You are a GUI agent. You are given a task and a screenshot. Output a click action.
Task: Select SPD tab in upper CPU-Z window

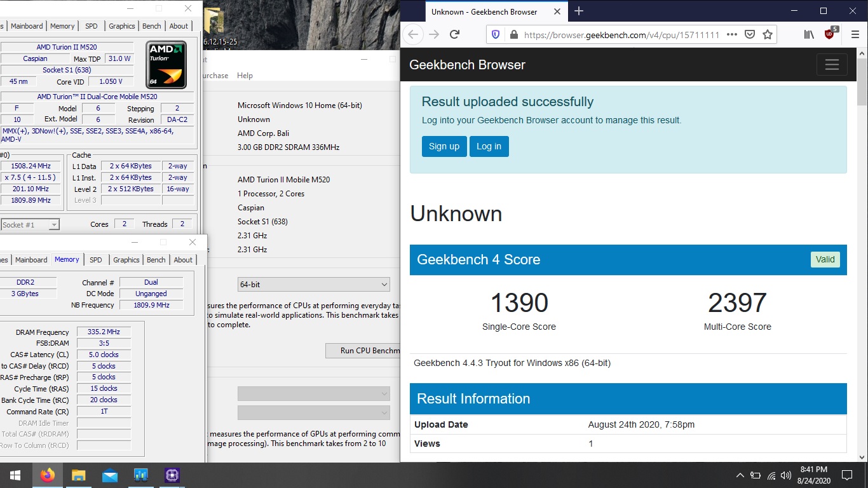92,26
